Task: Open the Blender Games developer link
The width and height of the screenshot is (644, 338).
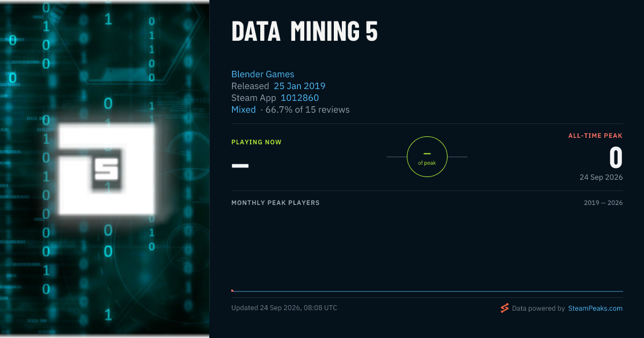Action: 262,74
